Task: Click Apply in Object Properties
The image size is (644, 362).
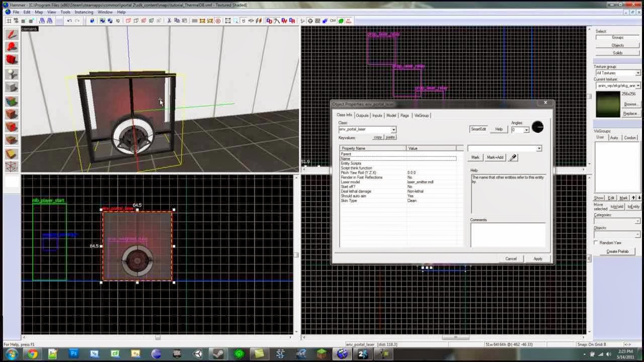Action: [538, 258]
